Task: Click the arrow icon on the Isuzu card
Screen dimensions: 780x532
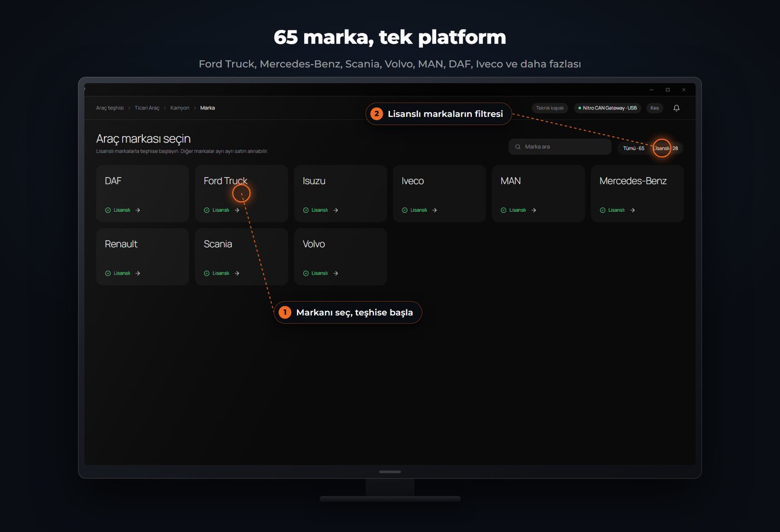Action: pos(335,210)
